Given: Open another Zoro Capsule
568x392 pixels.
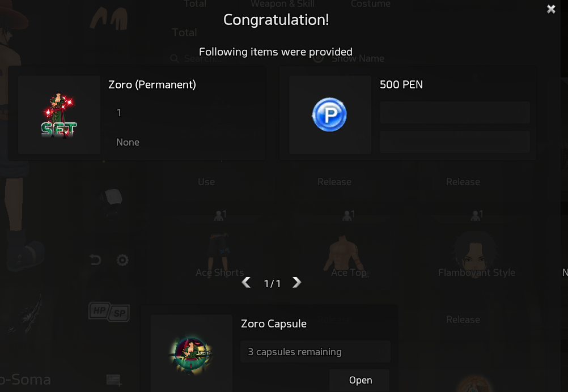Looking at the screenshot, I should 360,380.
